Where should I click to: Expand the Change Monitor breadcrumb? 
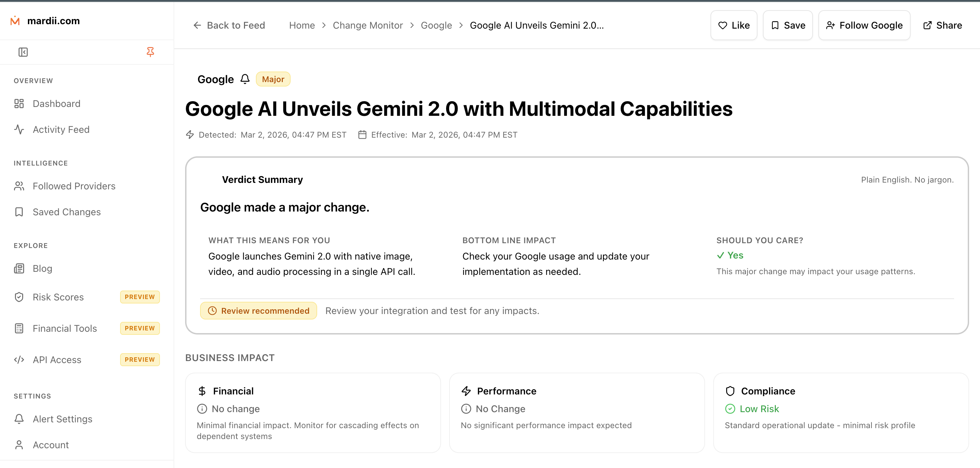click(x=367, y=25)
